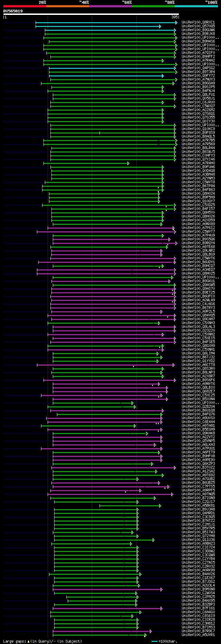This screenshot has height=644, width=221.
Task: Click the UniRef100_Q84VQ5 entry name
Action: pyautogui.click(x=198, y=315)
